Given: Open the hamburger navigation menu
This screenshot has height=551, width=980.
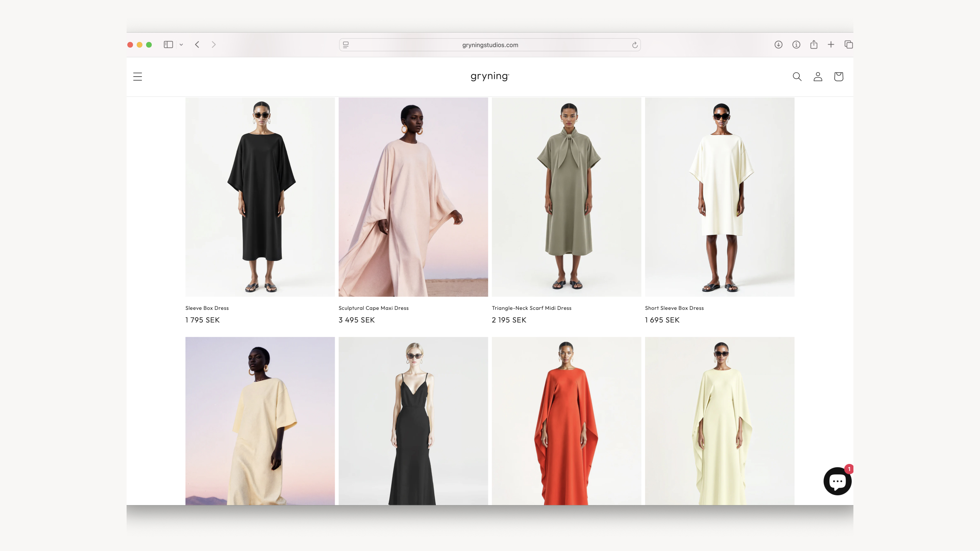Looking at the screenshot, I should [137, 77].
